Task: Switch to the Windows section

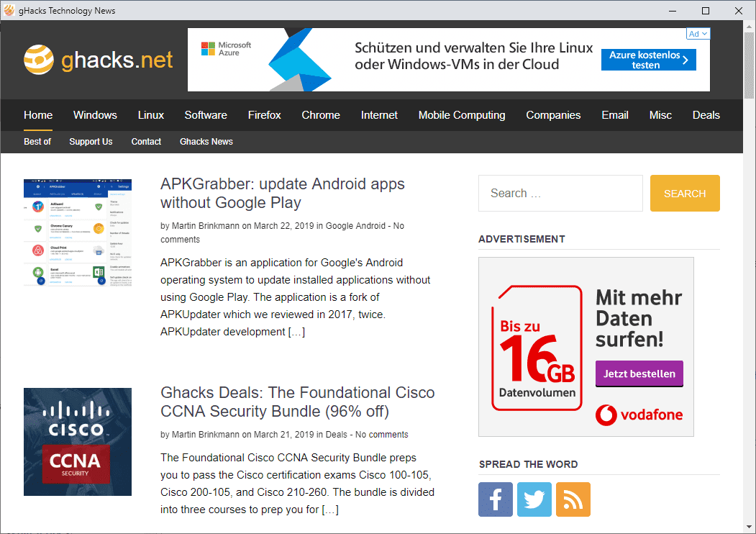Action: click(x=95, y=115)
